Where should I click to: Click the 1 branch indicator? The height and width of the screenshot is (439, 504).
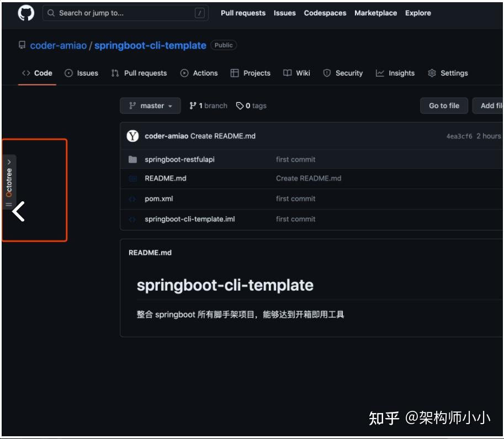pyautogui.click(x=208, y=105)
